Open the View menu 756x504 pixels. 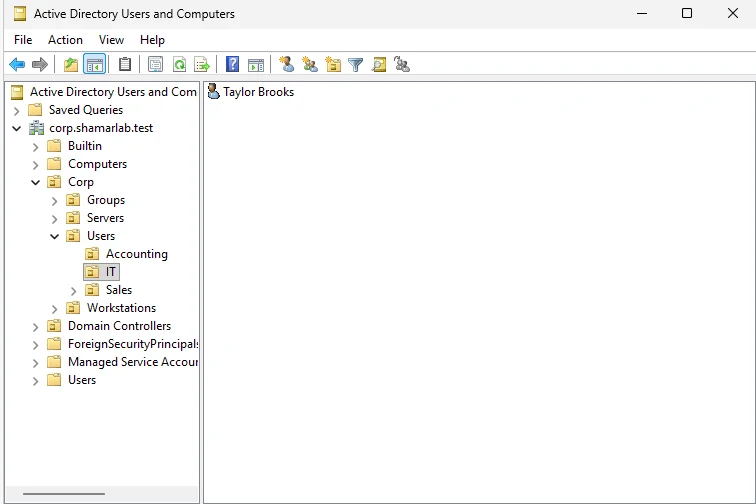(111, 40)
